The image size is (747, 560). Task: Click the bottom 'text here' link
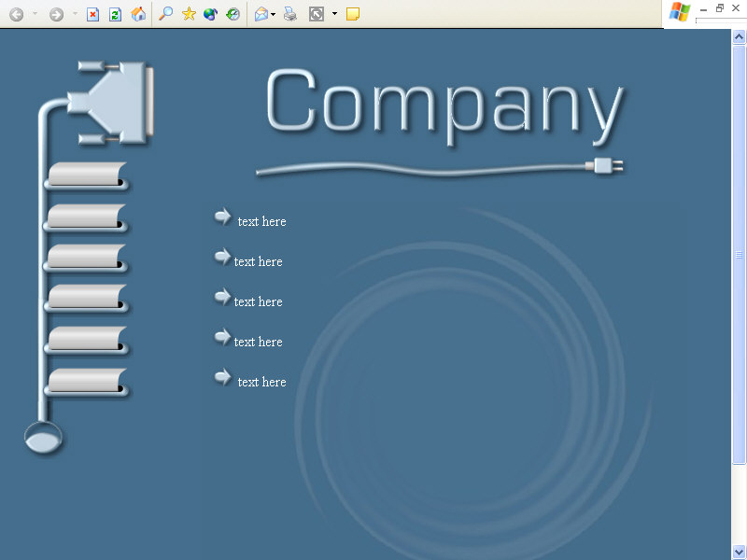(x=262, y=382)
